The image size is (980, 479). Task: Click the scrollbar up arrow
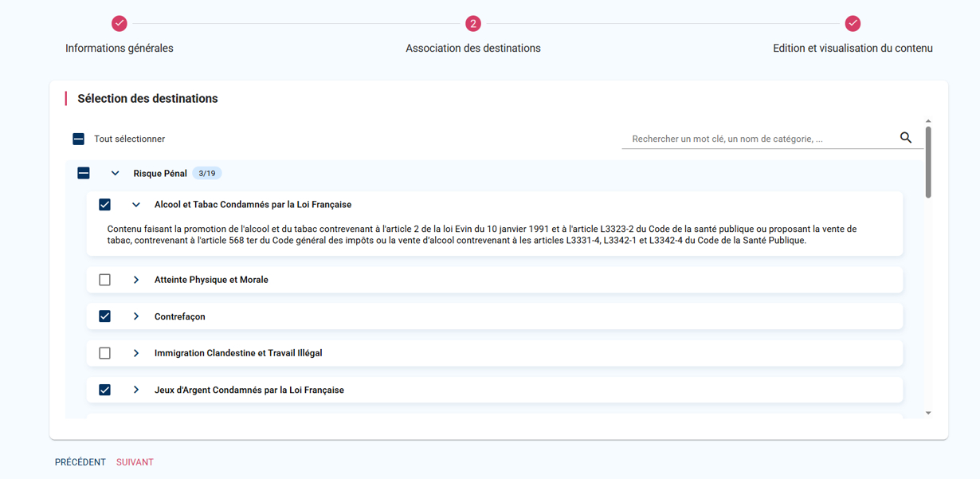click(x=928, y=121)
